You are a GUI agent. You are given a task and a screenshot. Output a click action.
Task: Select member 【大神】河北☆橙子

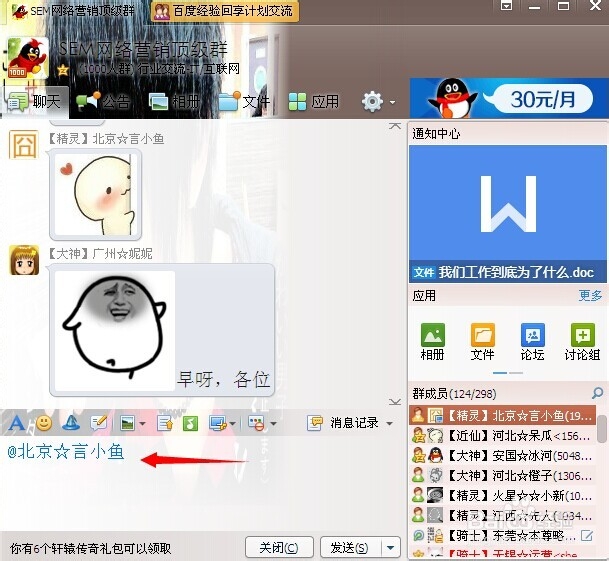click(x=503, y=476)
